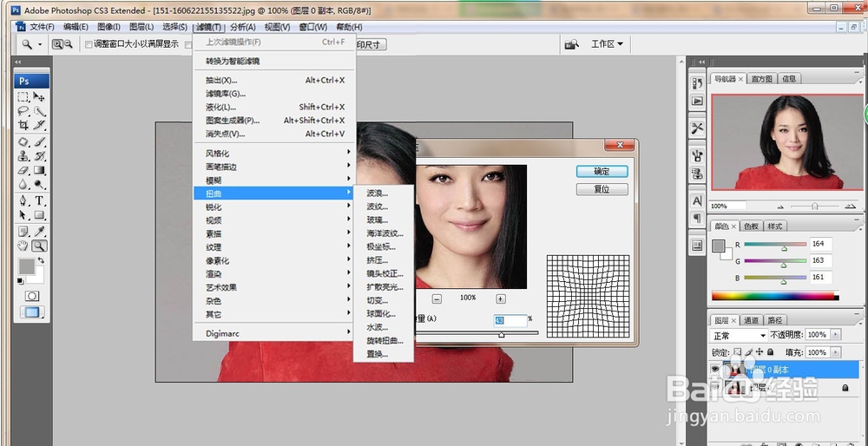The height and width of the screenshot is (446, 868).
Task: Select the Lasso tool
Action: click(x=23, y=111)
